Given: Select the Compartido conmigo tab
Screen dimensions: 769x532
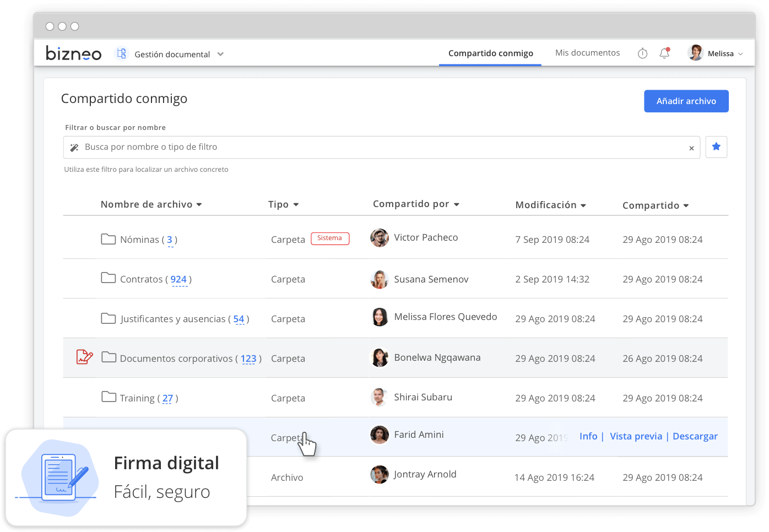Looking at the screenshot, I should (x=490, y=53).
